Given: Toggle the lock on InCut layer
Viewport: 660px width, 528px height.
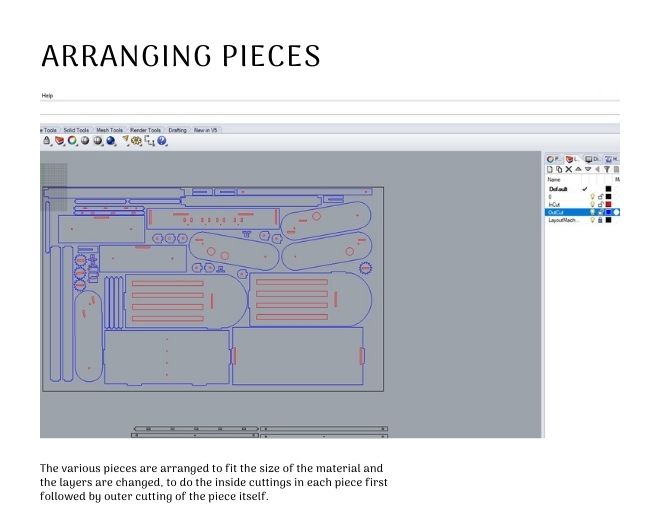Looking at the screenshot, I should (x=601, y=204).
